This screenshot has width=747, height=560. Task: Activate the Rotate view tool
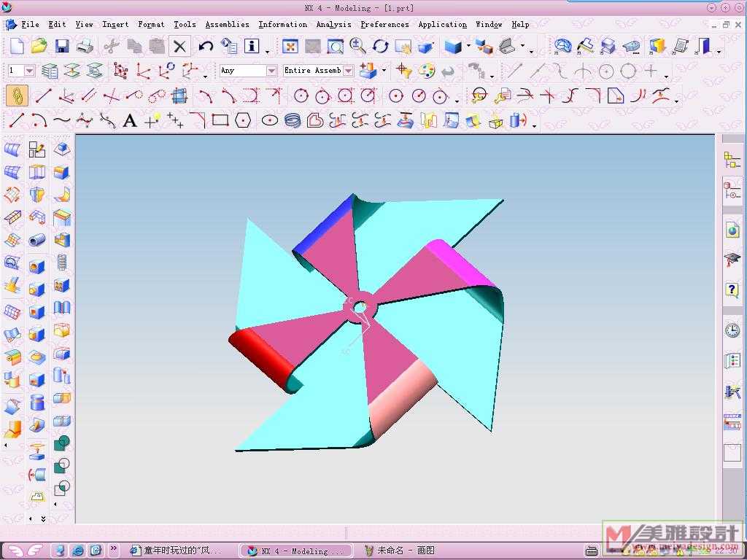tap(380, 46)
